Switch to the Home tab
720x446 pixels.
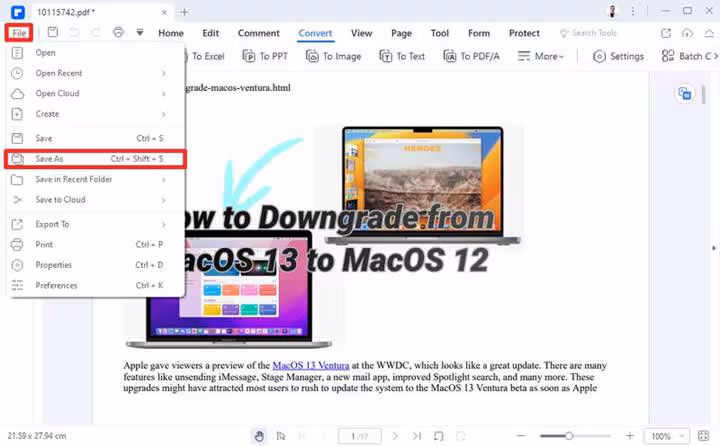coord(171,33)
